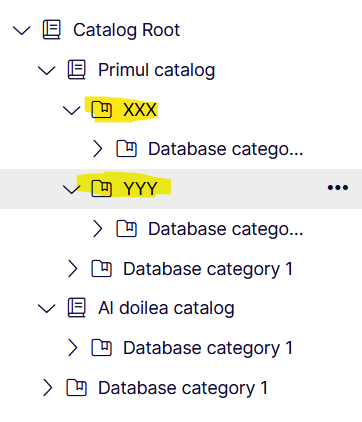Click the Al doilea catalog book icon
The height and width of the screenshot is (422, 362).
pos(77,308)
